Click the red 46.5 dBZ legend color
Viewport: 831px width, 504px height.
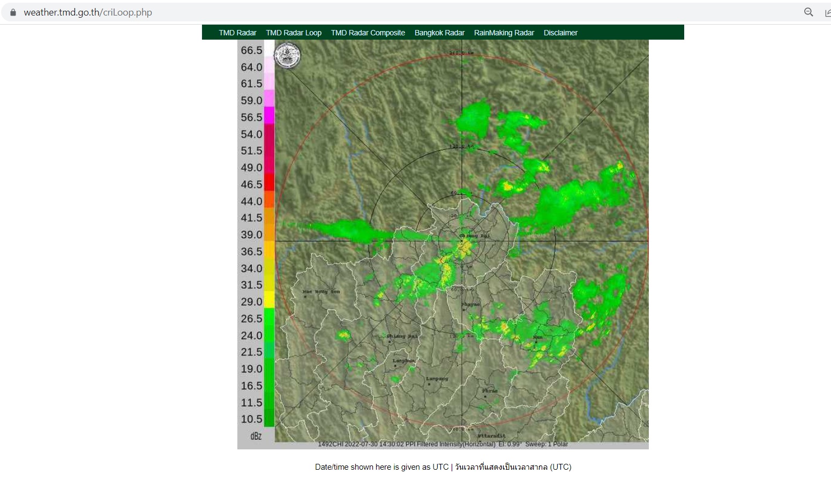point(269,183)
